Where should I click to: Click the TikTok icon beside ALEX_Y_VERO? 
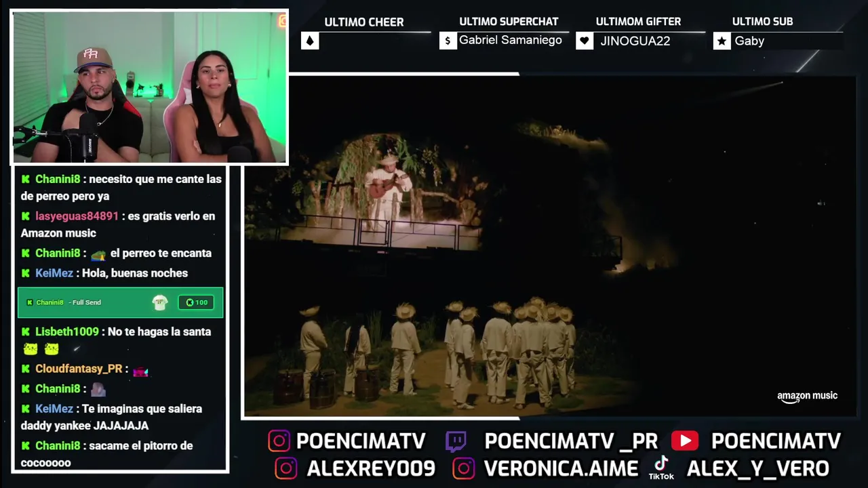[661, 467]
